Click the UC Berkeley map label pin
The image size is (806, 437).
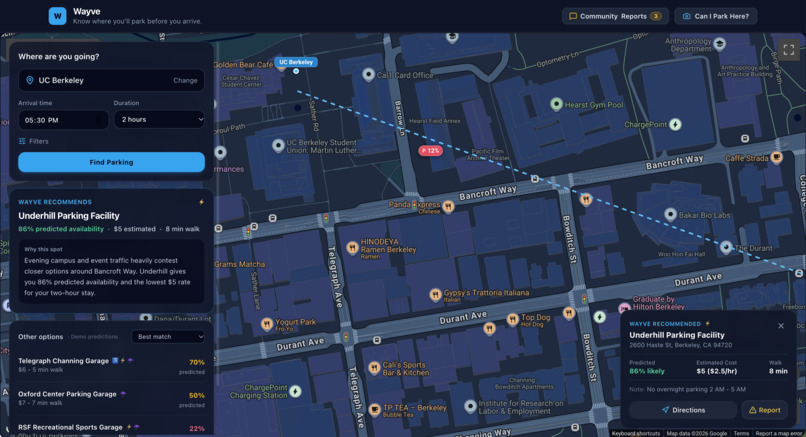(x=296, y=62)
